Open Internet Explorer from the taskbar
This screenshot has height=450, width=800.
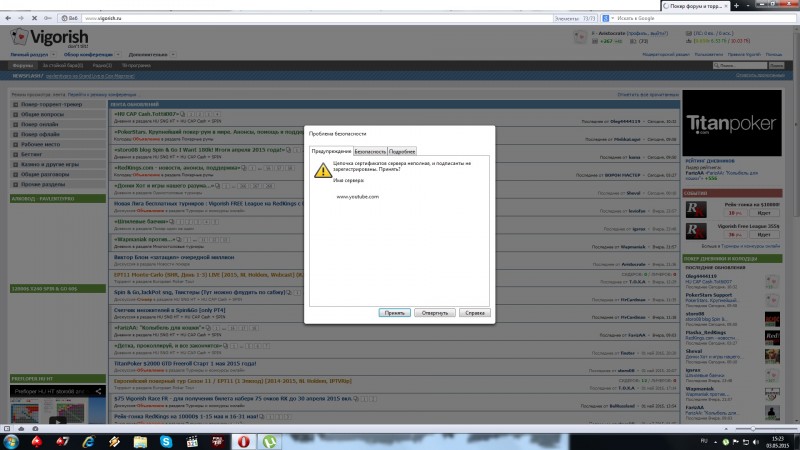[88, 442]
